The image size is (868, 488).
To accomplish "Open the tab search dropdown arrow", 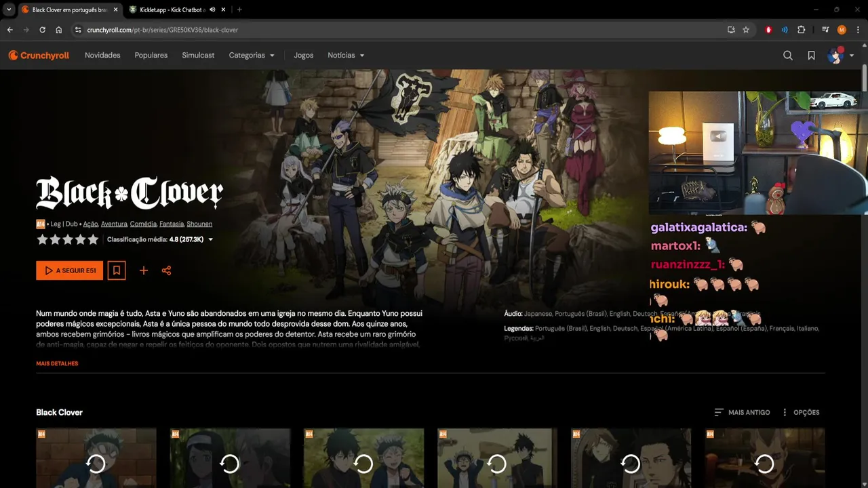I will tap(9, 9).
